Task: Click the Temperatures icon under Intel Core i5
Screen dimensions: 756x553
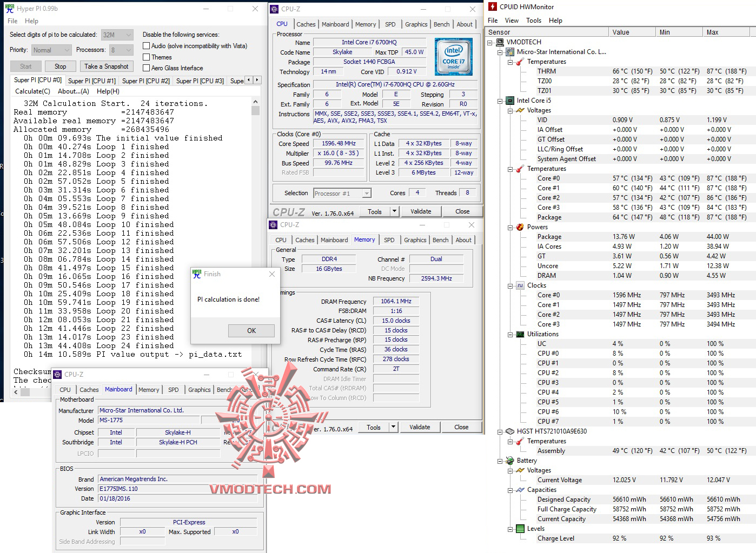Action: (x=520, y=169)
